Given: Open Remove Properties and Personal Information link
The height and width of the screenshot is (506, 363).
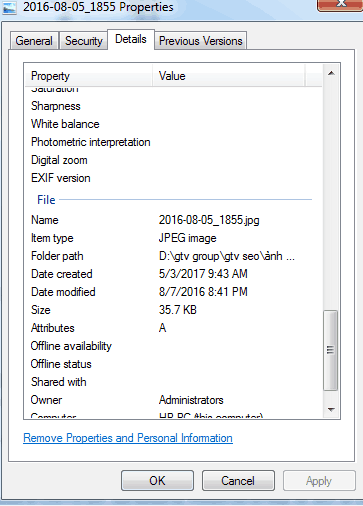Looking at the screenshot, I should coord(128,438).
